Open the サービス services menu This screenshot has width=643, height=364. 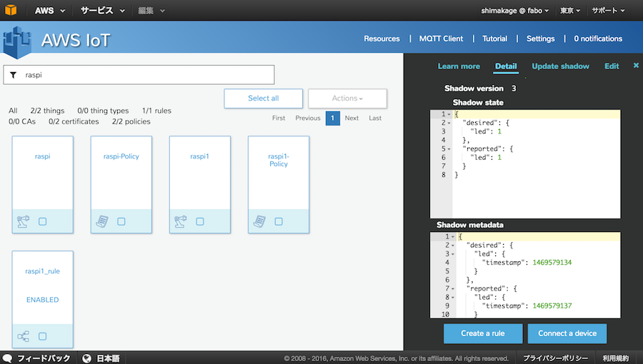tap(102, 11)
